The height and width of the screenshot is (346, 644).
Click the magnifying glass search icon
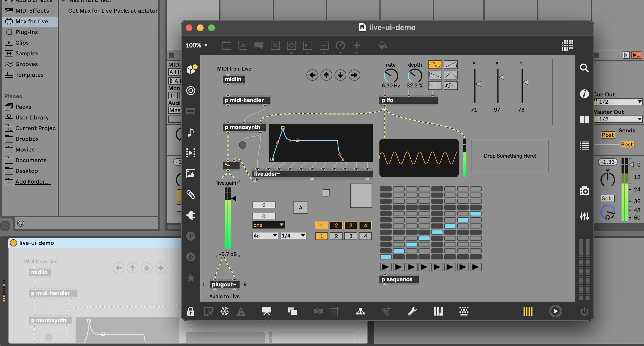584,68
